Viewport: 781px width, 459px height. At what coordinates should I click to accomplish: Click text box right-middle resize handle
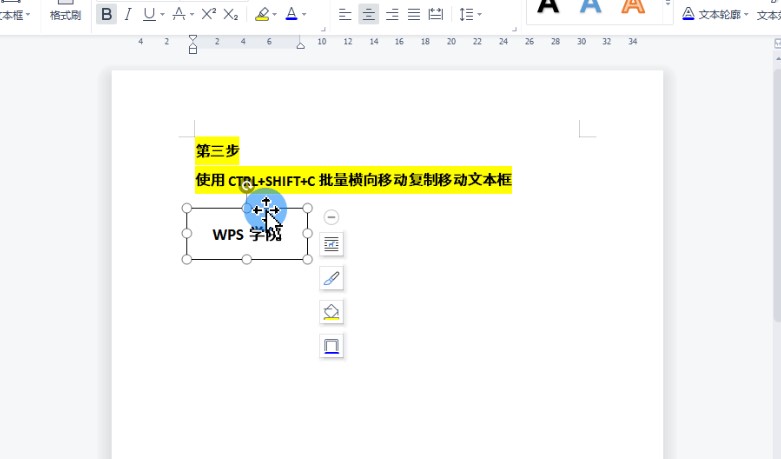click(x=307, y=233)
